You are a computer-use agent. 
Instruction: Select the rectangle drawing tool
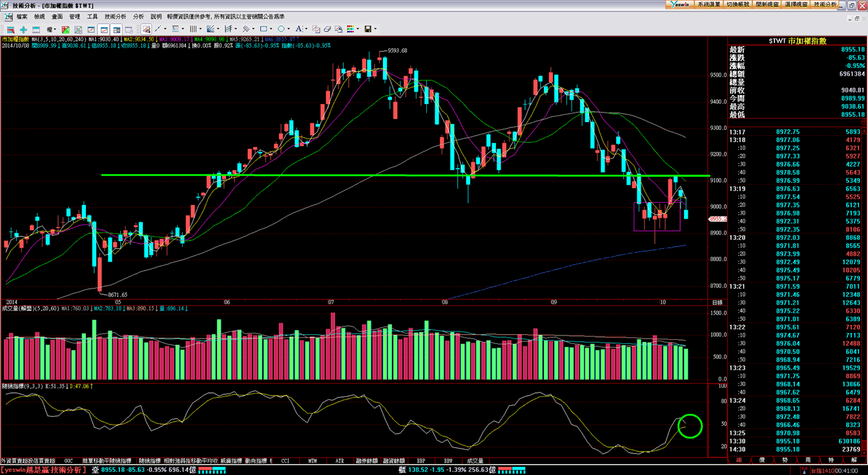263,29
